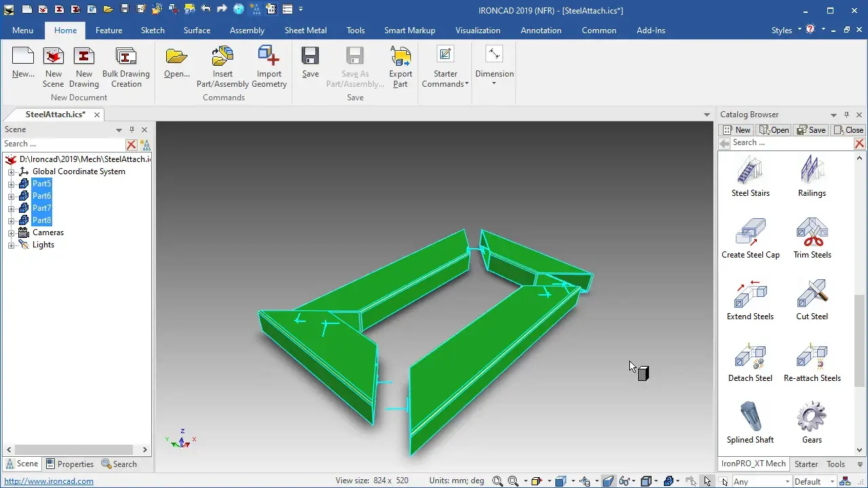Expand Part7 node in scene tree
The height and width of the screenshot is (488, 868).
tap(11, 209)
